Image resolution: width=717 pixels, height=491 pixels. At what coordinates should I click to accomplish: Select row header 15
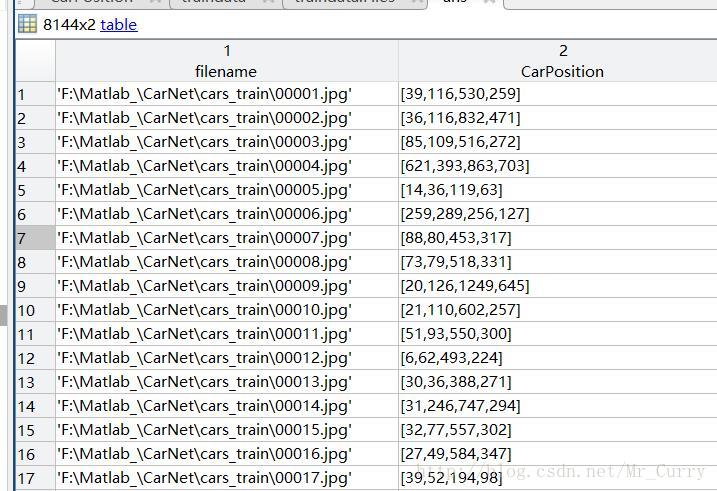(x=36, y=430)
